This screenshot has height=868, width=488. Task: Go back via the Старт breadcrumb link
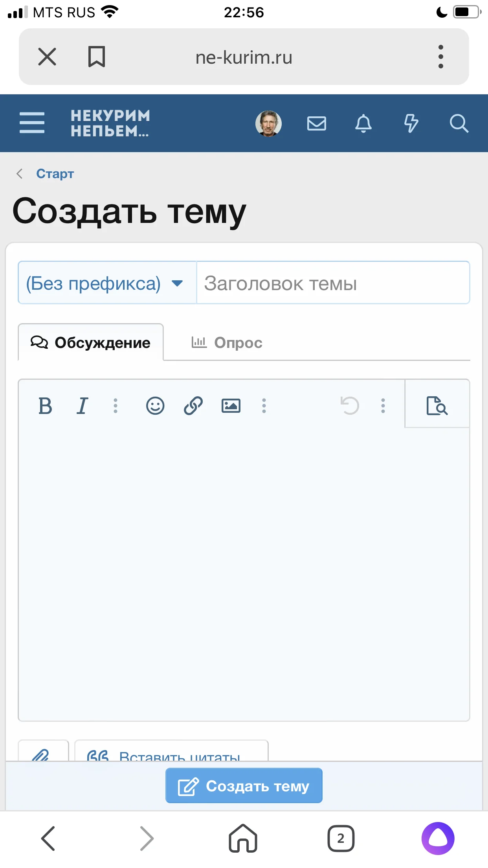point(55,174)
